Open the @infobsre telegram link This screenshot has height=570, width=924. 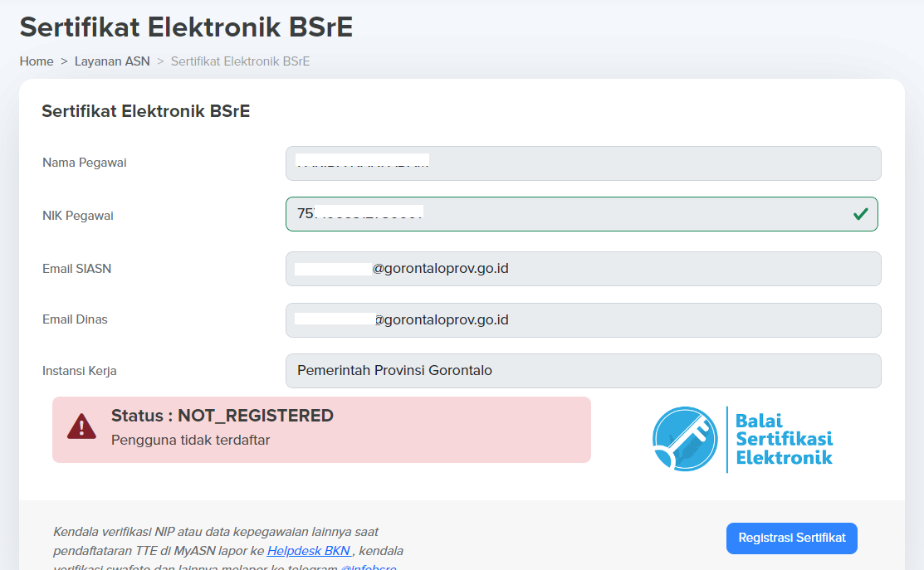point(369,567)
